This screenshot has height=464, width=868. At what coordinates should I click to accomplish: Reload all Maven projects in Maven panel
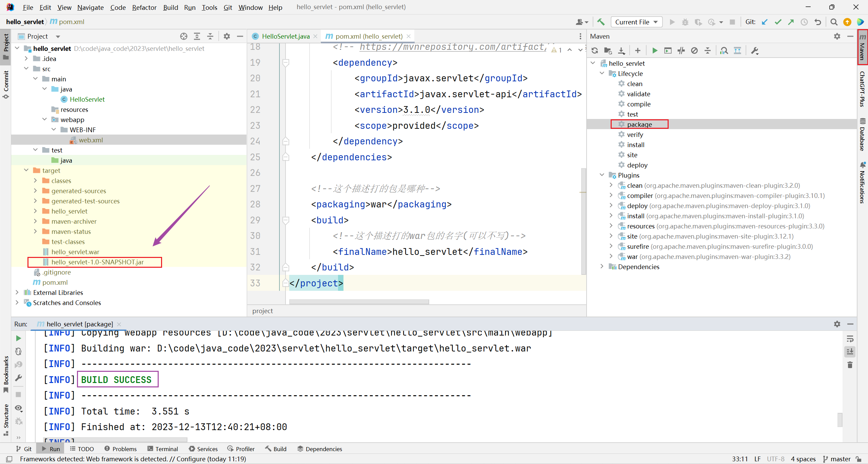[595, 51]
